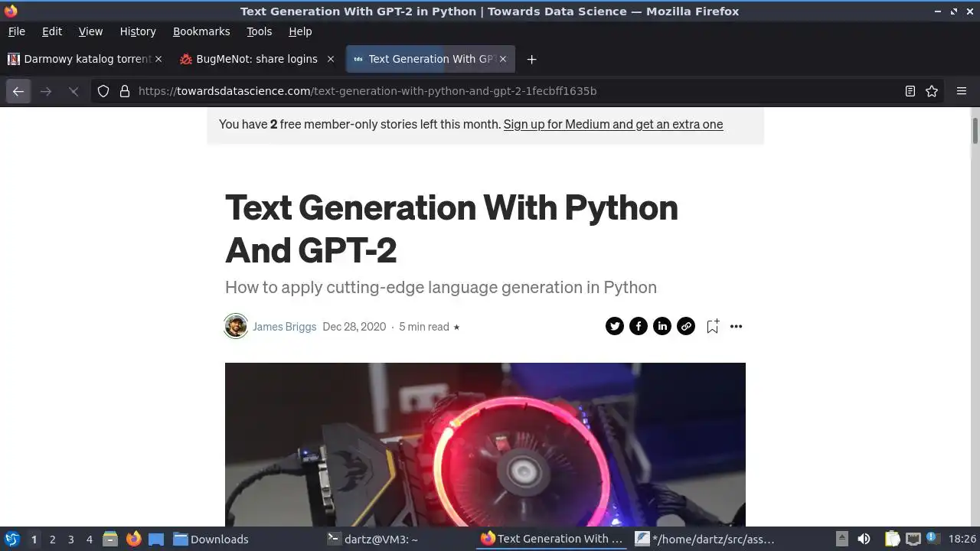Click the 18:26 clock

[962, 539]
